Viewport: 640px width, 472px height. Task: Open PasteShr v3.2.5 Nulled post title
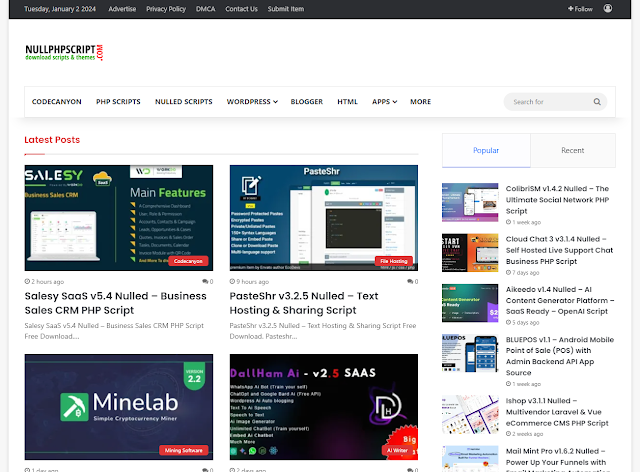[x=304, y=303]
